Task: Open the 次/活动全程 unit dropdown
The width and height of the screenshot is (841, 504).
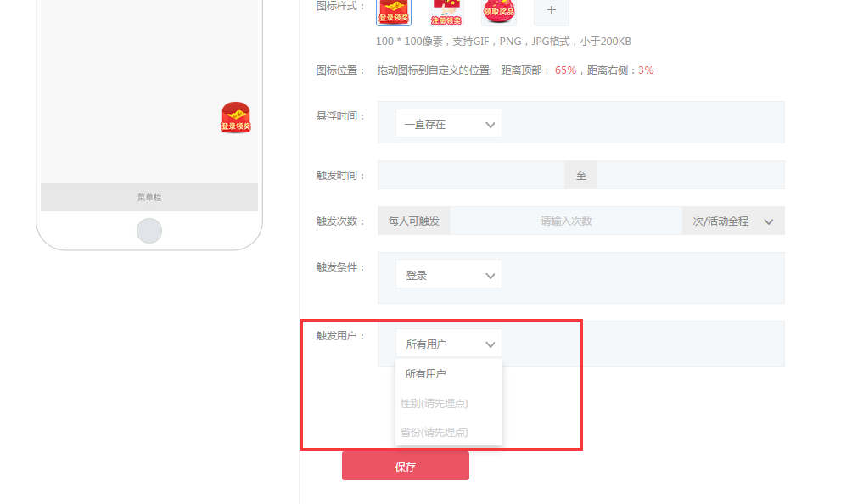Action: pos(732,221)
